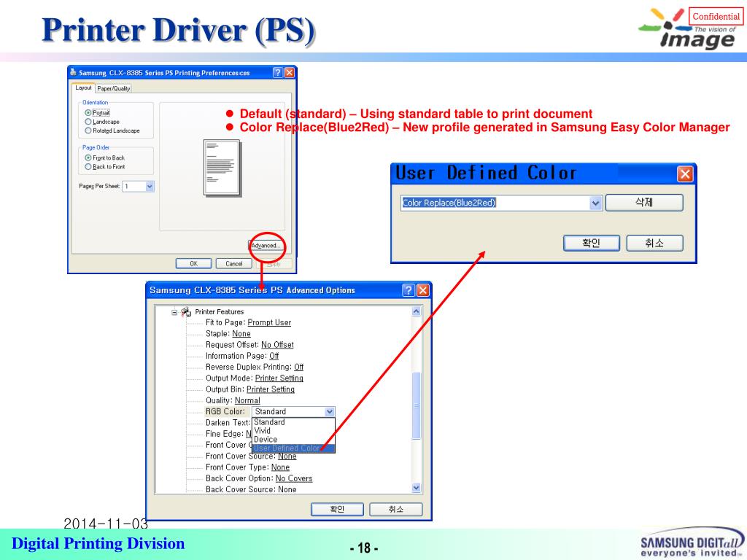Click the Advanced button

pyautogui.click(x=266, y=246)
